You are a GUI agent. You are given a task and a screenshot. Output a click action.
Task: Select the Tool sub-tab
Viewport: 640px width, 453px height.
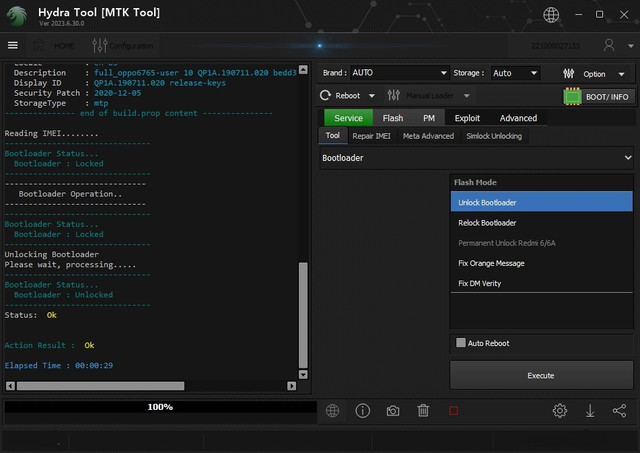pos(333,136)
